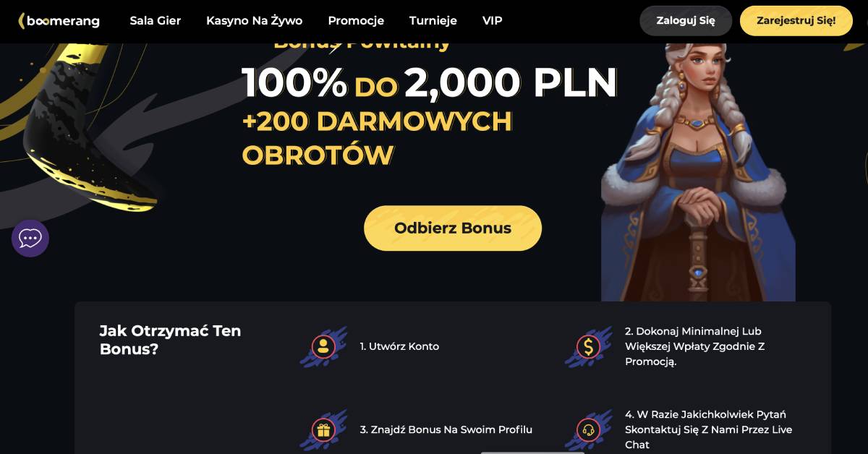This screenshot has height=454, width=868.
Task: Click the Boomerang logo
Action: click(x=59, y=21)
